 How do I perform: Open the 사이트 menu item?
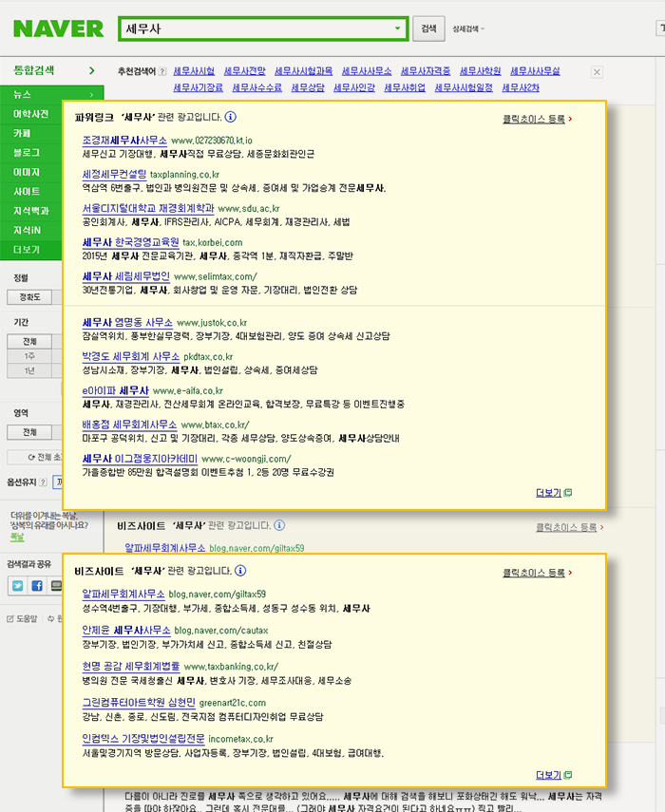[27, 192]
